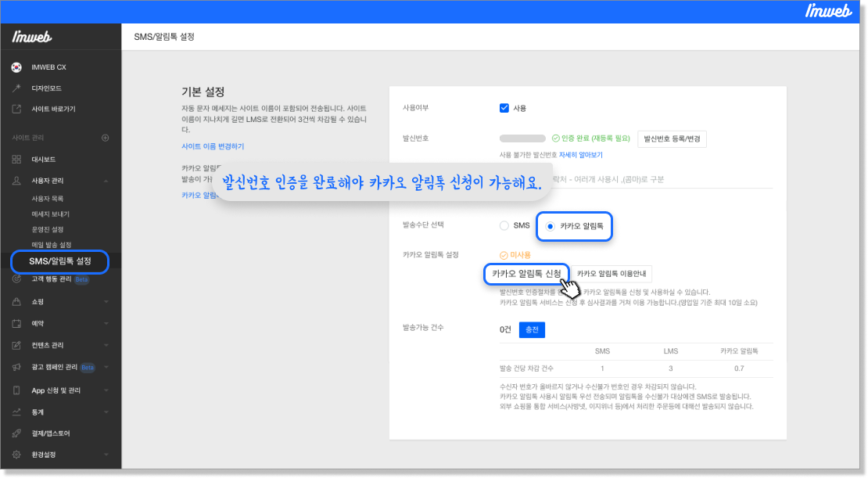The width and height of the screenshot is (868, 478).
Task: Click the masked 발신번호 value
Action: (522, 138)
